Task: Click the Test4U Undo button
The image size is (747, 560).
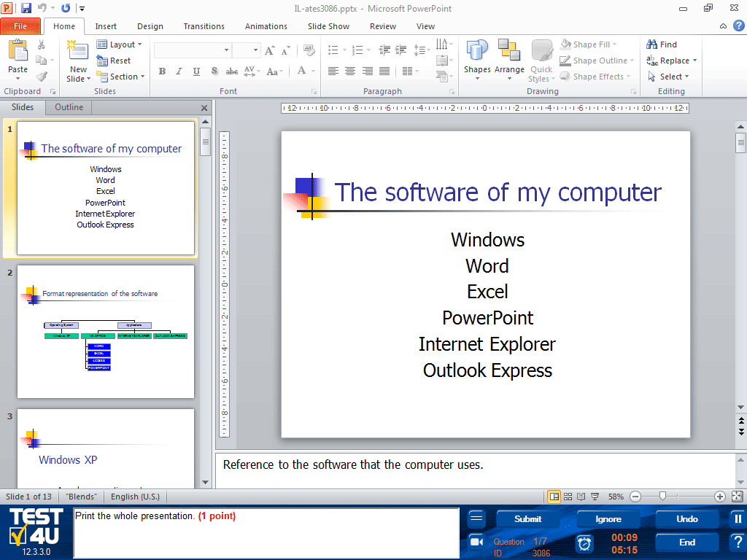Action: click(687, 519)
